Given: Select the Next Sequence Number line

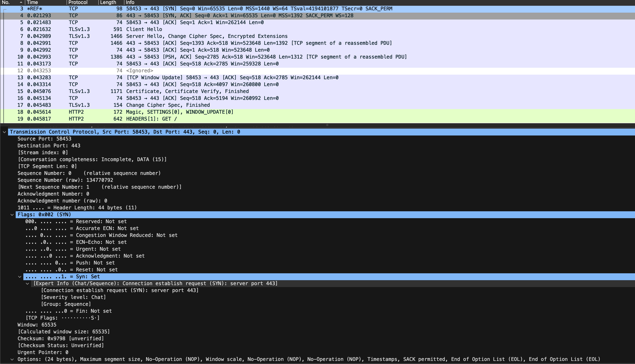Looking at the screenshot, I should tap(100, 187).
